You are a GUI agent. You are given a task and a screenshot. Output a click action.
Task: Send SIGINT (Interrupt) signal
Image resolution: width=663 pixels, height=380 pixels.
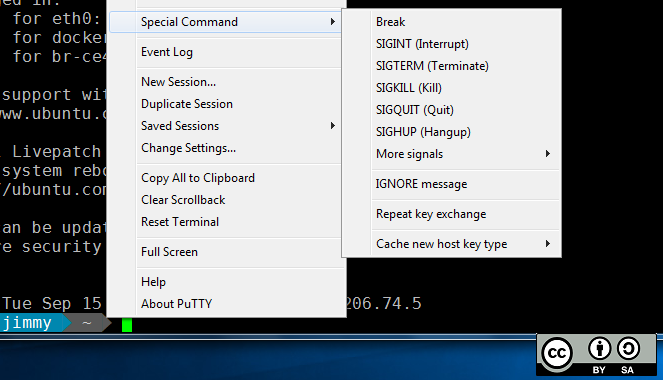click(452, 44)
